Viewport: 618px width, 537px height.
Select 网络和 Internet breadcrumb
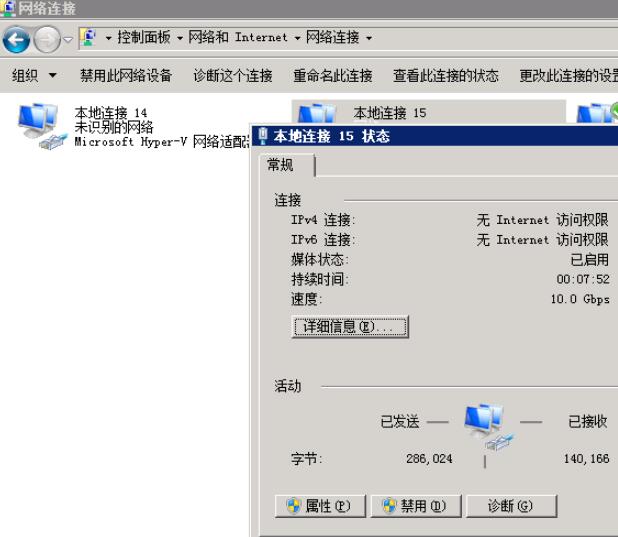(x=238, y=37)
